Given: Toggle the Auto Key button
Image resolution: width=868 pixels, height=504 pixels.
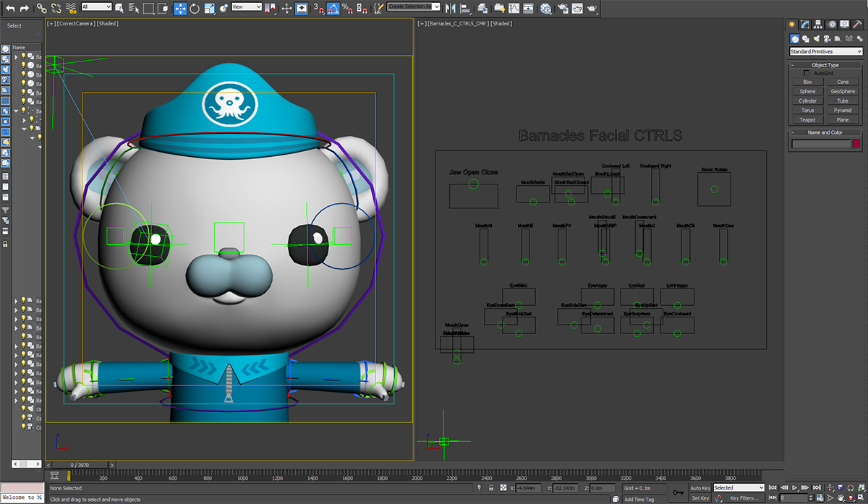Looking at the screenshot, I should (700, 488).
